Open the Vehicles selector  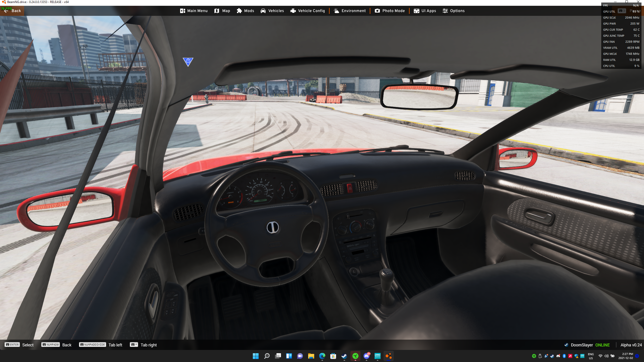tap(272, 11)
